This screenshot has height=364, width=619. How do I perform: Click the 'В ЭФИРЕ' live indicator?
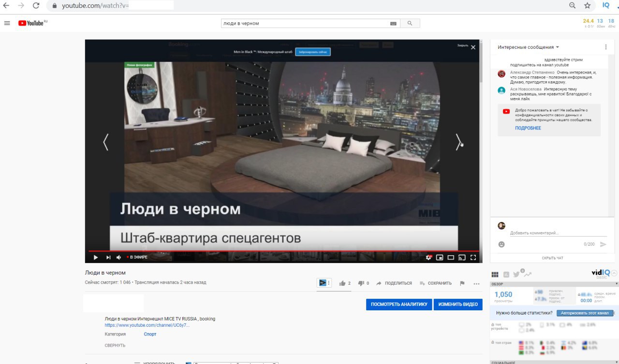tap(137, 257)
